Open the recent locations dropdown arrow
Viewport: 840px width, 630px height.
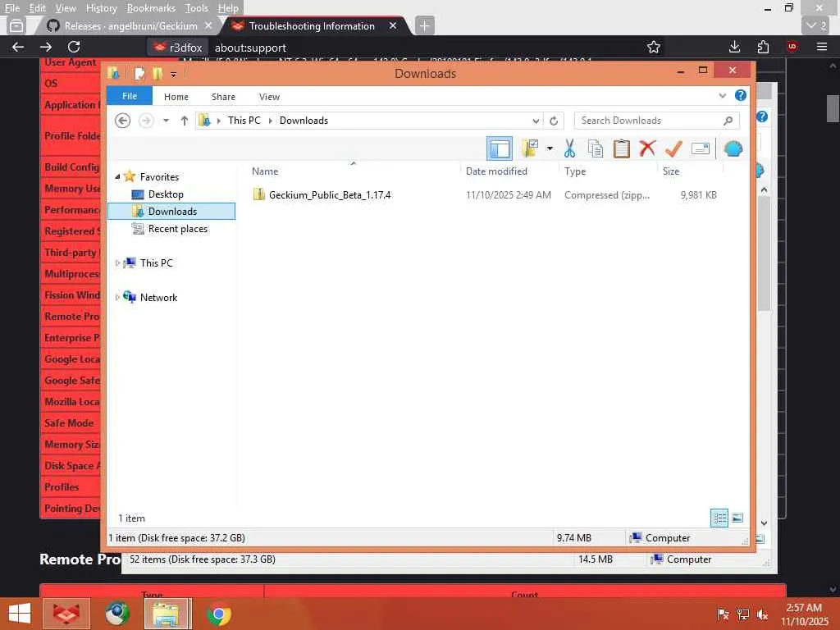click(166, 121)
